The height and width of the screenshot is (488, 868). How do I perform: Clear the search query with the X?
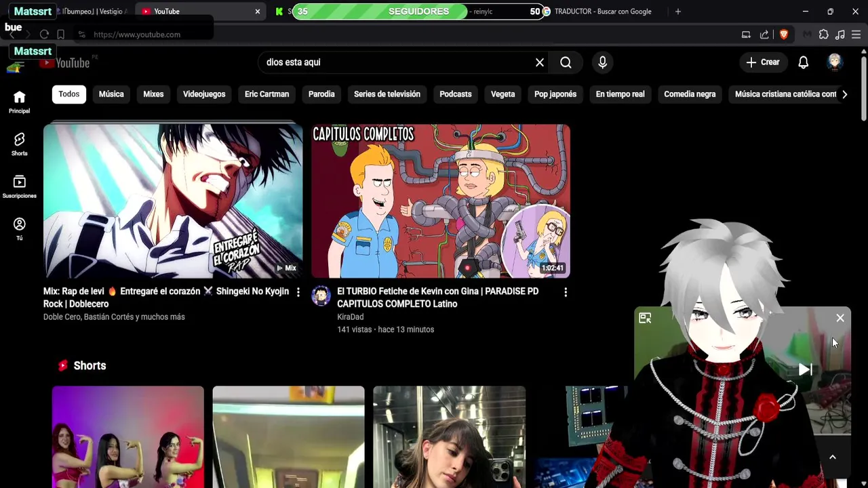coord(540,62)
